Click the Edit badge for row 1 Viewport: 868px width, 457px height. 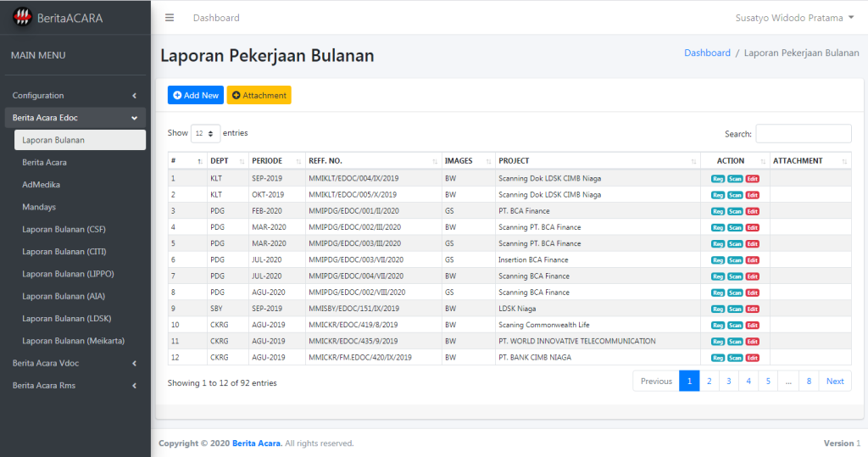tap(752, 179)
